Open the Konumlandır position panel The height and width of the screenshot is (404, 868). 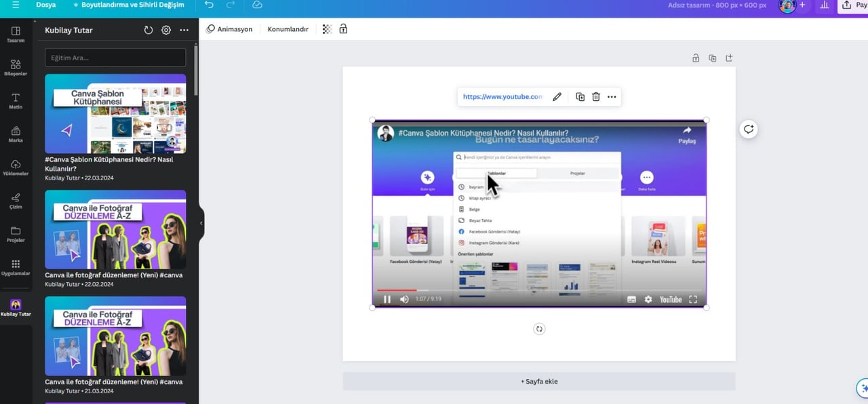(288, 29)
